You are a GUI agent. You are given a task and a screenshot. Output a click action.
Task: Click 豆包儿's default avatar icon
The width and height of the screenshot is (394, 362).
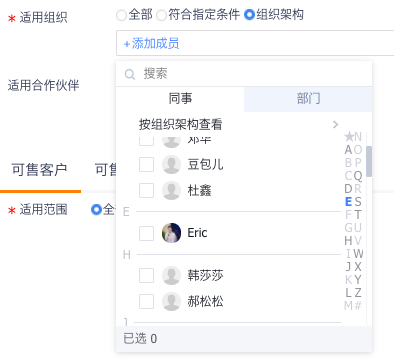pyautogui.click(x=171, y=164)
